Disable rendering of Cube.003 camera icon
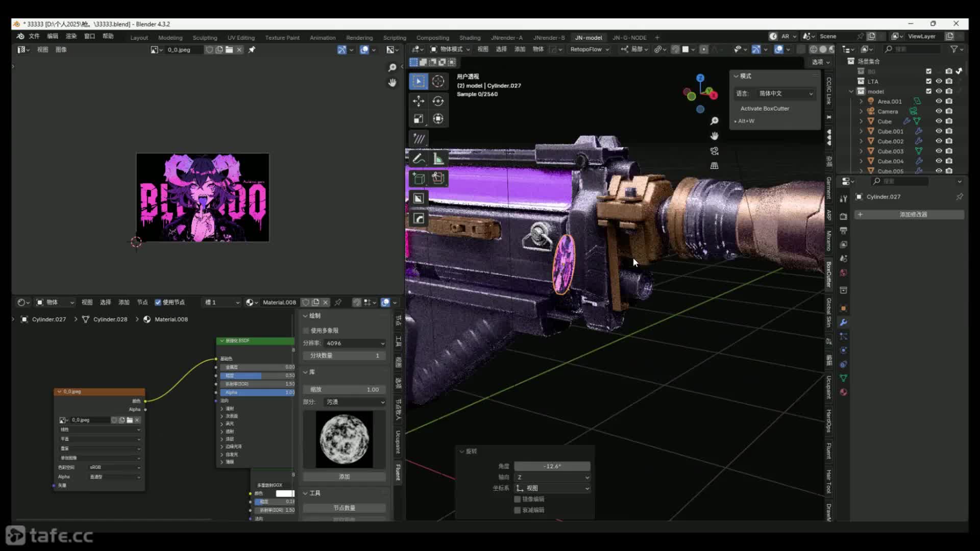 click(949, 151)
